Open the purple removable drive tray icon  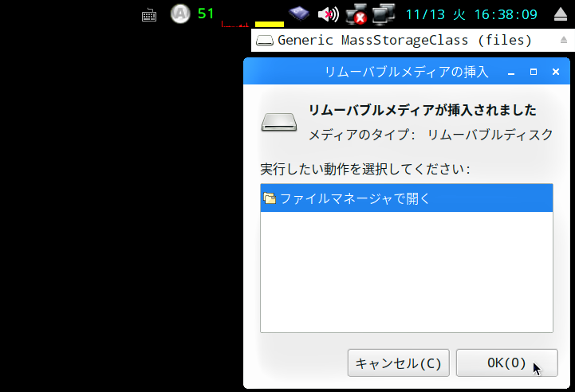(x=299, y=14)
